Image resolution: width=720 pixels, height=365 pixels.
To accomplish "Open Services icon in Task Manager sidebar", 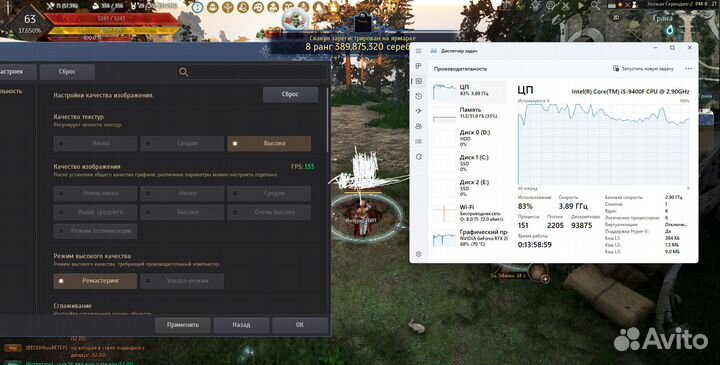I will point(418,157).
